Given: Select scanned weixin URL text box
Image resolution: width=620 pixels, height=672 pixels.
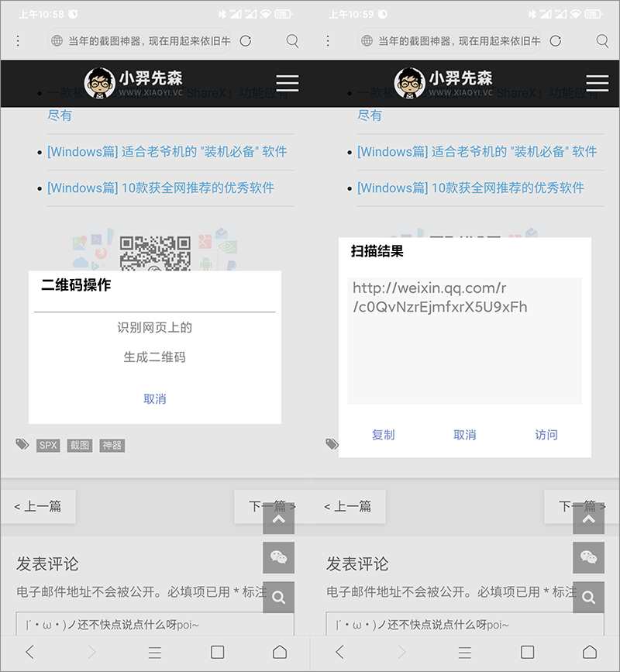Looking at the screenshot, I should [464, 341].
